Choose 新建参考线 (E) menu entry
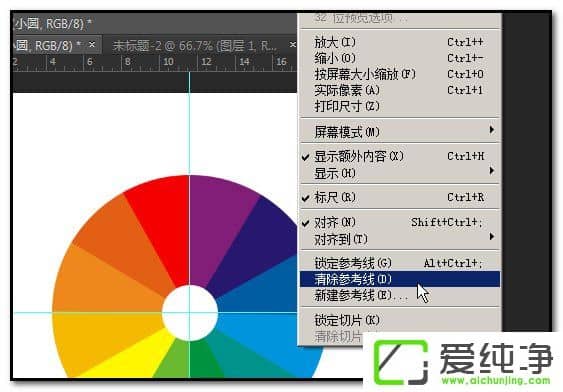Viewport: 563px width, 392px height. point(400,295)
